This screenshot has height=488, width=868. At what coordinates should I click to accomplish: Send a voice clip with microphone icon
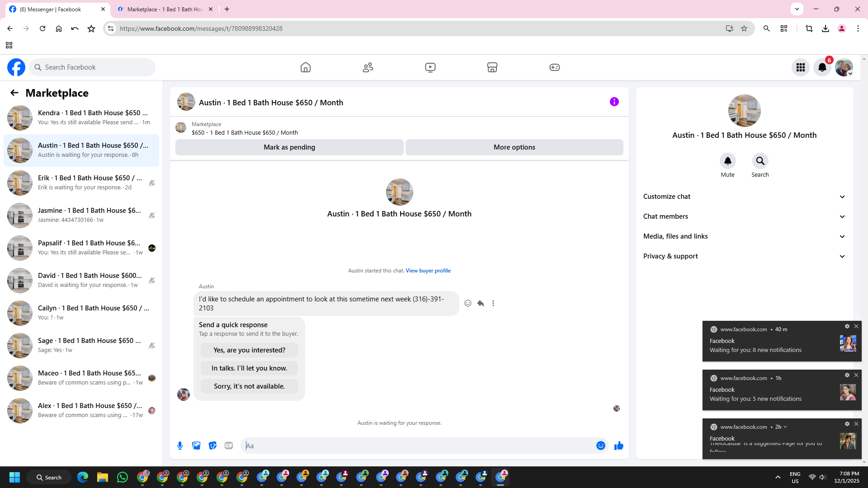click(180, 446)
